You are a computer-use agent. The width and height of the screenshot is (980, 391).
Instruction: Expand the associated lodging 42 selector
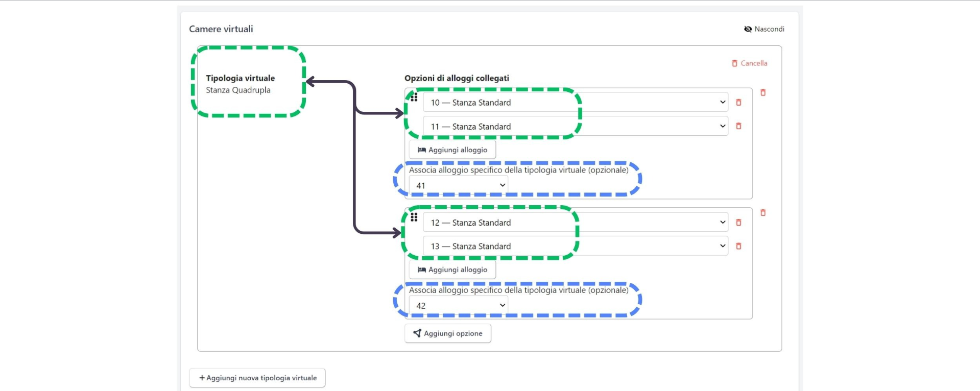(x=458, y=305)
